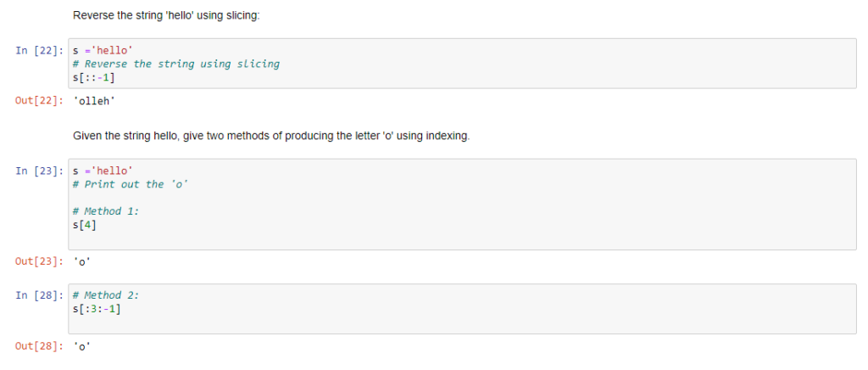868x370 pixels.
Task: Click the In [22] code cell
Action: 462,63
